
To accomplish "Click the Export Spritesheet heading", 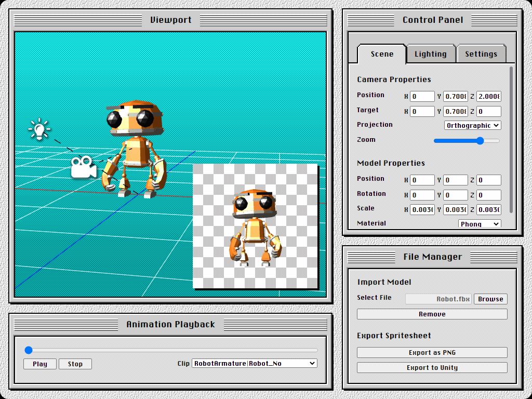I will coord(394,336).
